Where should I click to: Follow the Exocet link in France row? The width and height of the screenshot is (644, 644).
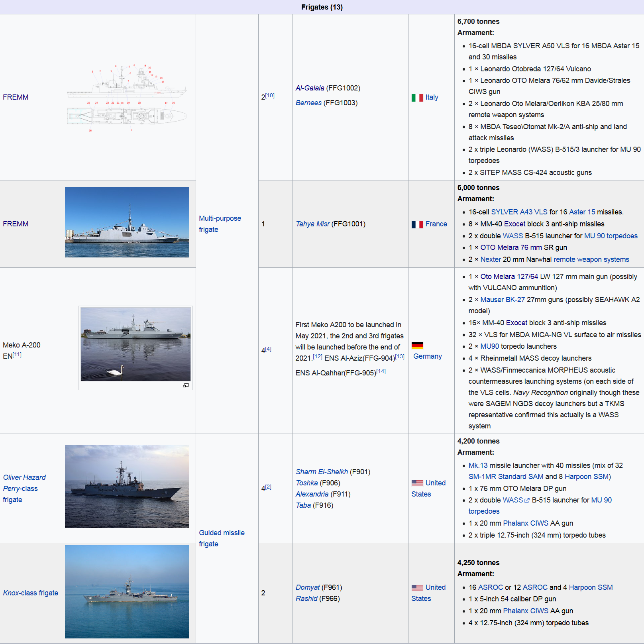(514, 224)
